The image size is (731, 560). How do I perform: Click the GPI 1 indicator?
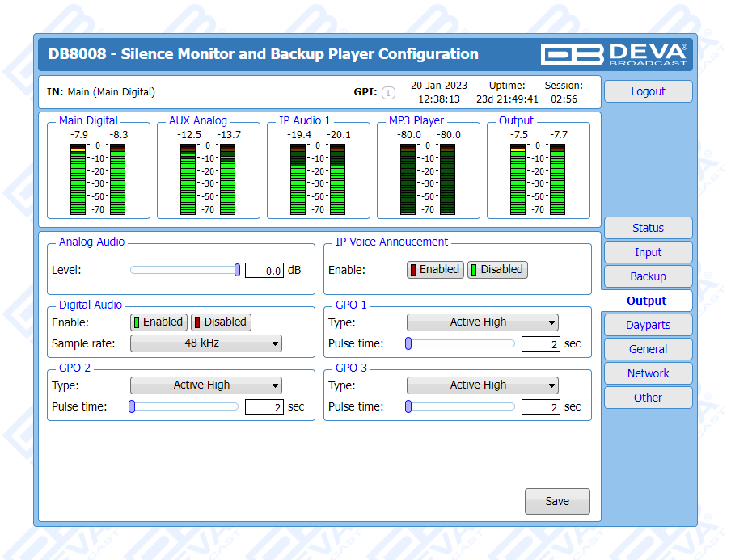[388, 93]
